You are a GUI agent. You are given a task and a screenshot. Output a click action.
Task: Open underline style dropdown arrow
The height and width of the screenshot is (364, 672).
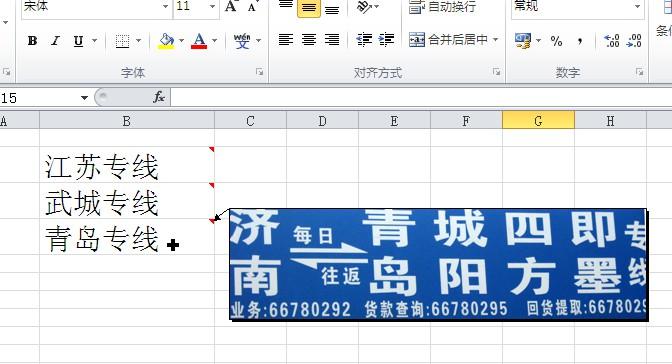(95, 41)
